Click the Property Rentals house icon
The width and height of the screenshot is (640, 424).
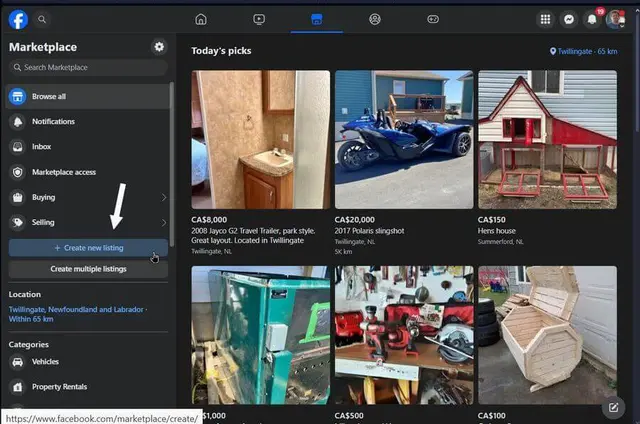18,387
